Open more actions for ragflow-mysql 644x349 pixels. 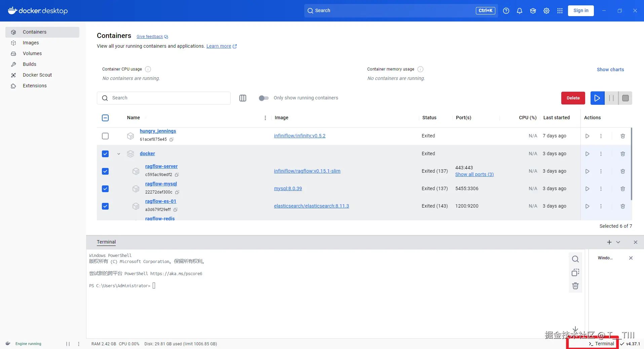[x=601, y=189]
